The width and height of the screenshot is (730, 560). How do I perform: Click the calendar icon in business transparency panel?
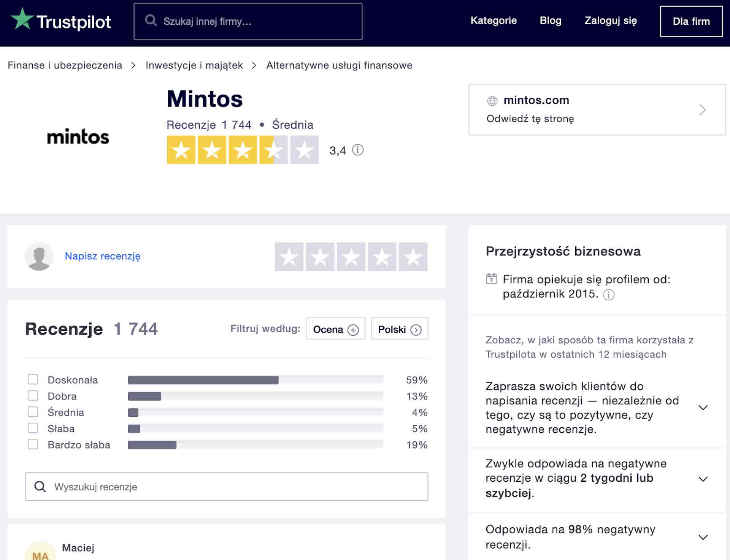(x=491, y=279)
